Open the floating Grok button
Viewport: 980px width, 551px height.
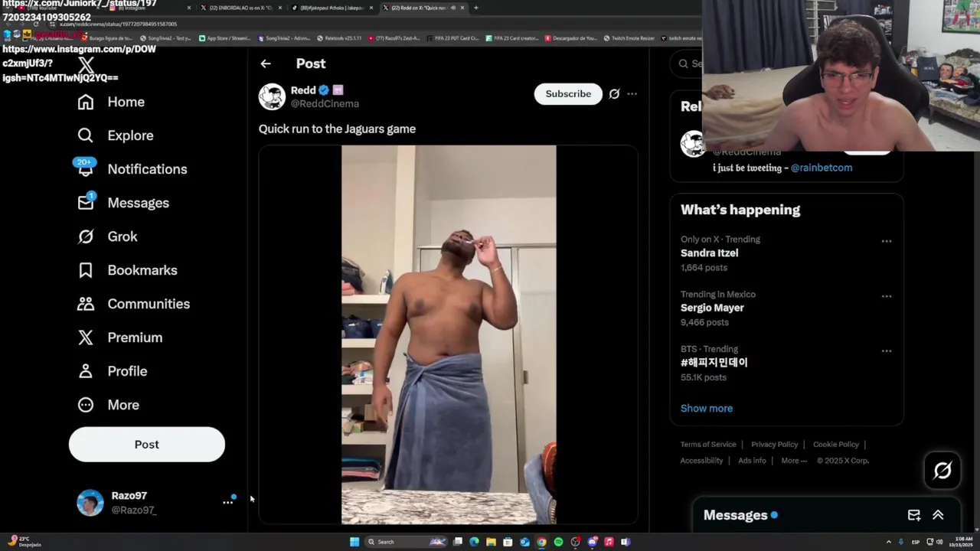point(942,471)
